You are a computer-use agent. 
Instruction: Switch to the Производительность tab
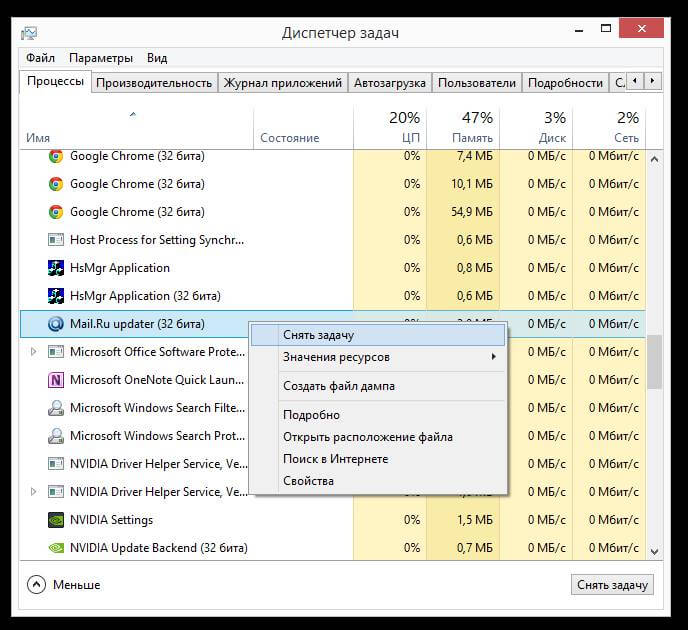(154, 83)
